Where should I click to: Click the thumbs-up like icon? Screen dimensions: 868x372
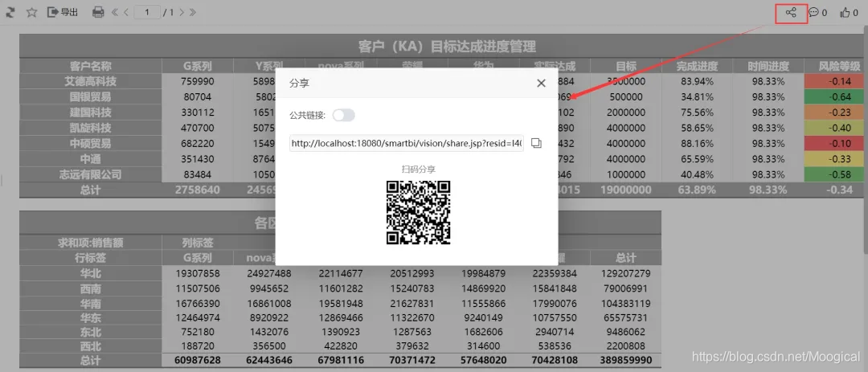pyautogui.click(x=845, y=12)
